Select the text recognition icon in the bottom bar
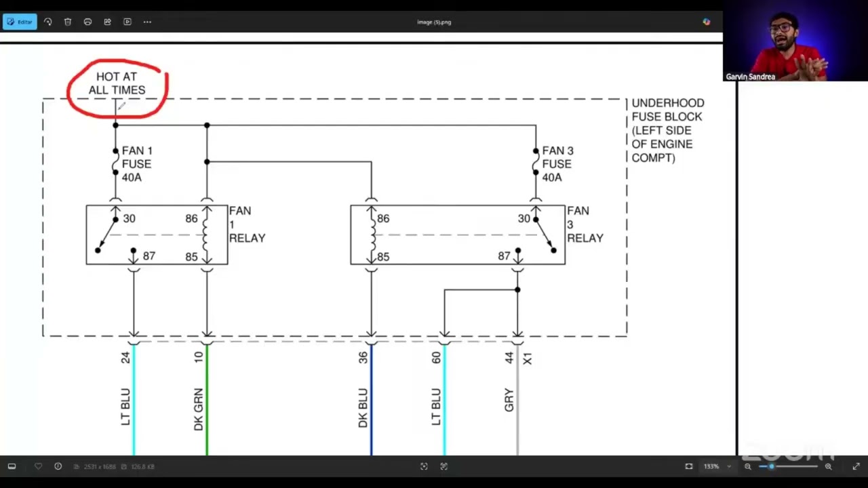The image size is (868, 488). click(444, 466)
